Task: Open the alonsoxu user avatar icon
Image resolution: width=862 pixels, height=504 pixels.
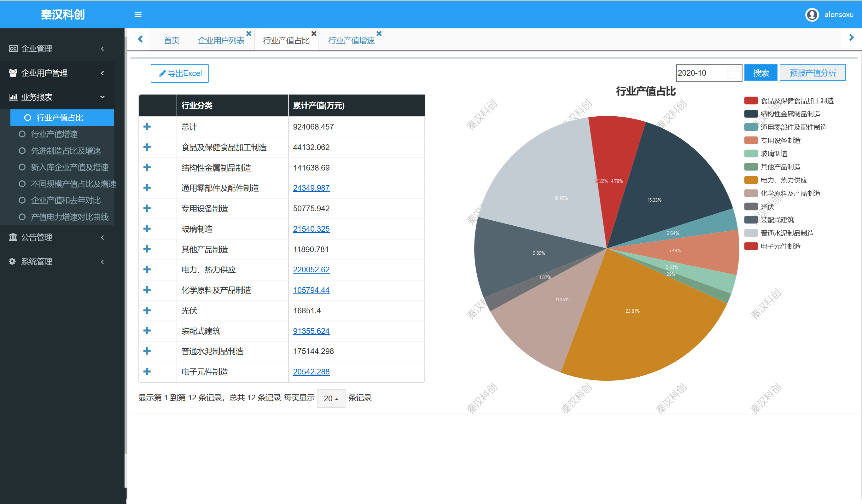Action: coord(812,15)
